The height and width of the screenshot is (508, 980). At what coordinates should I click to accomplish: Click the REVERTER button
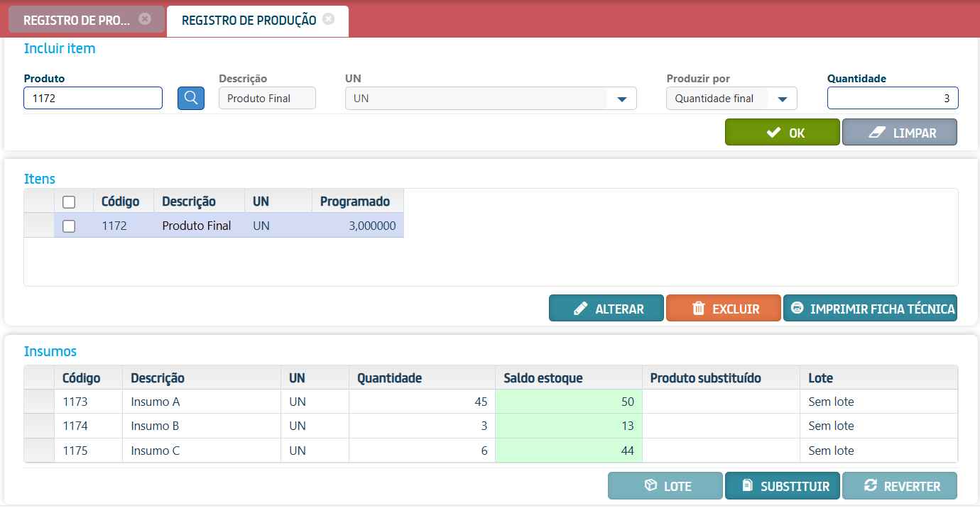point(900,486)
